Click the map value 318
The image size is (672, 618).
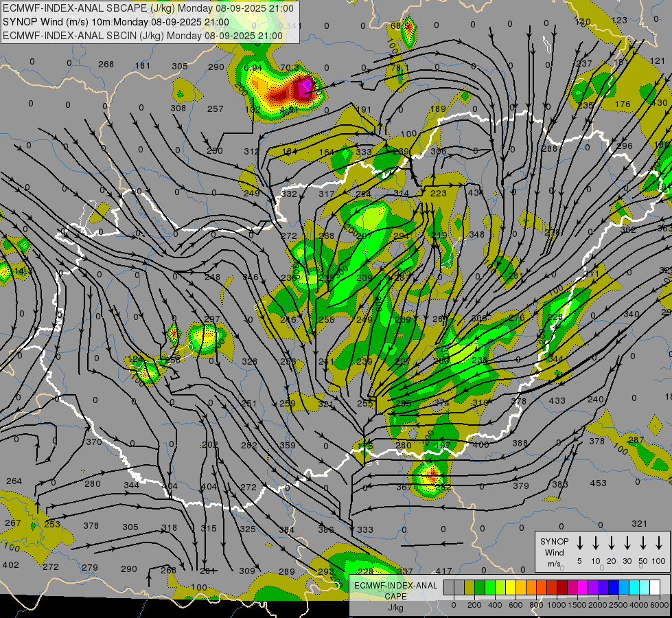169,527
